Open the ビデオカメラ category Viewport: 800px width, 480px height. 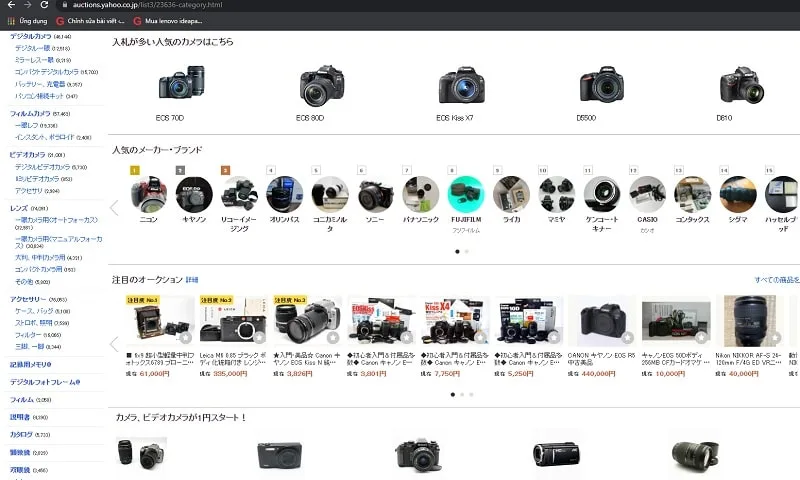(x=28, y=155)
